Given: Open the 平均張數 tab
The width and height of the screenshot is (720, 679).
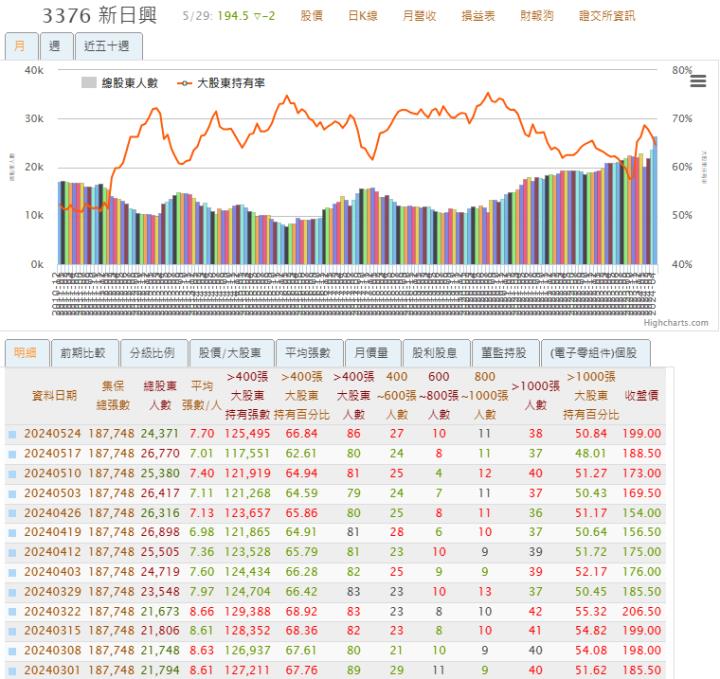Looking at the screenshot, I should pos(309,353).
